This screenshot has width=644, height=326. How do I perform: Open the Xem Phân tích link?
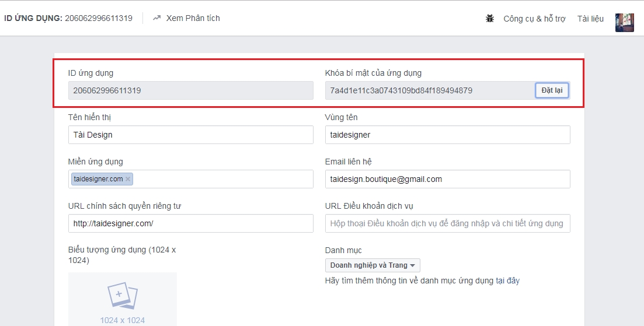(193, 18)
